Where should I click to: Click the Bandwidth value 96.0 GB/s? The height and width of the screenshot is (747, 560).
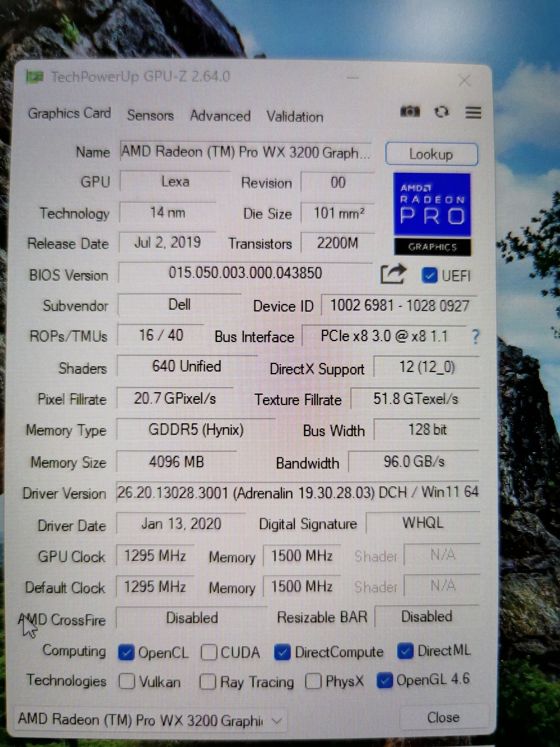(x=414, y=462)
